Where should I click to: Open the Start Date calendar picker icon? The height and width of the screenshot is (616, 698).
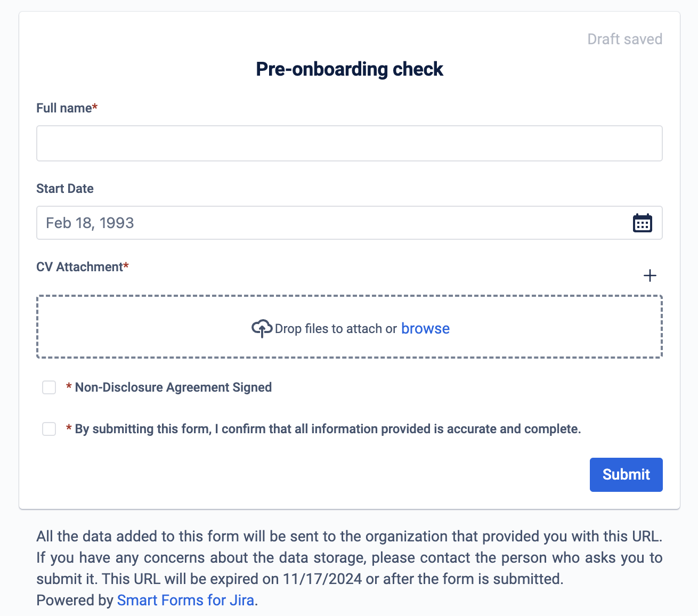pos(642,223)
